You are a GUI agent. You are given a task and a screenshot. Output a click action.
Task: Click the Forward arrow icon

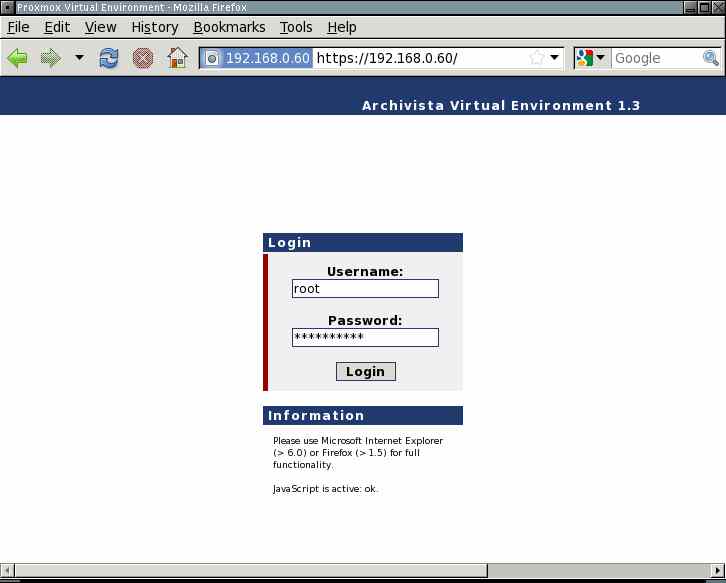(50, 58)
